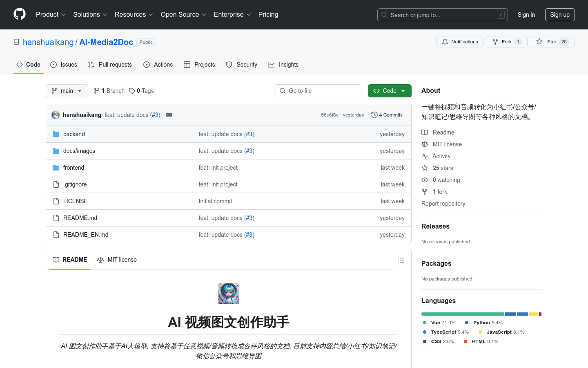Fork the repository using the Fork button

coord(507,42)
